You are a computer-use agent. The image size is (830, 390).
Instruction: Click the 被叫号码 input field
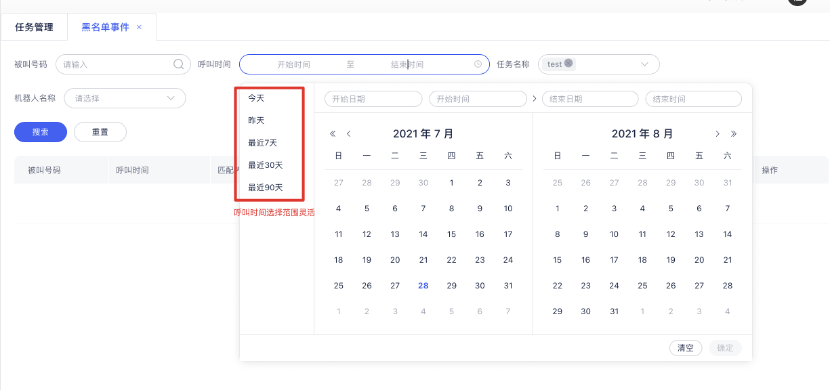123,65
